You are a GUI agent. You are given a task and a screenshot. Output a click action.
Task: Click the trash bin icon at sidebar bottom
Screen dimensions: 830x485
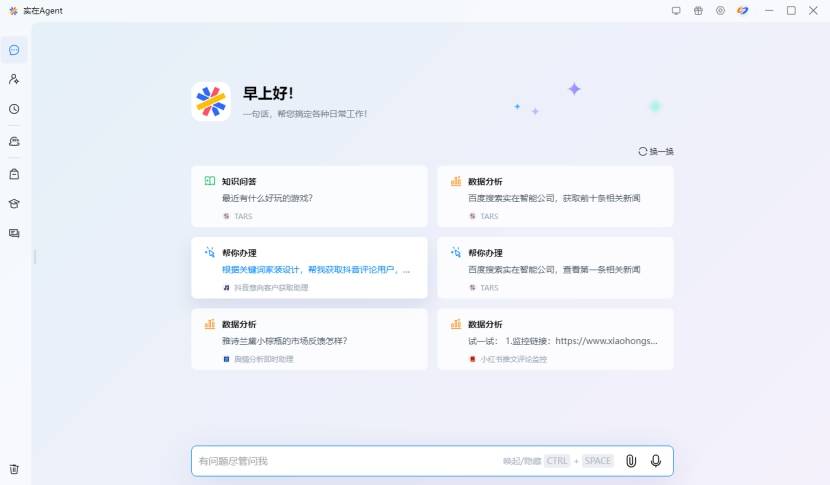[14, 469]
